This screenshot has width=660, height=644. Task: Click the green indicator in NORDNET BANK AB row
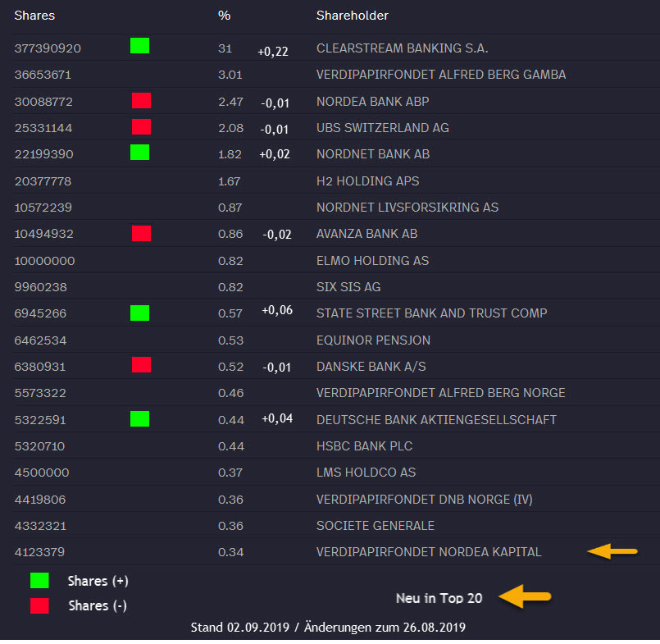pos(139,152)
